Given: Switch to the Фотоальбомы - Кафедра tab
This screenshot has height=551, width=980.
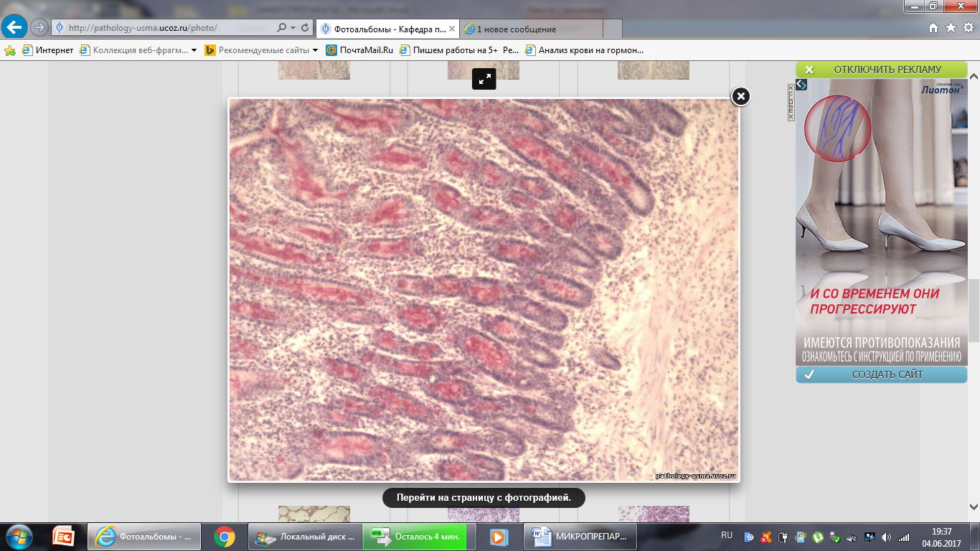Looking at the screenshot, I should (387, 29).
